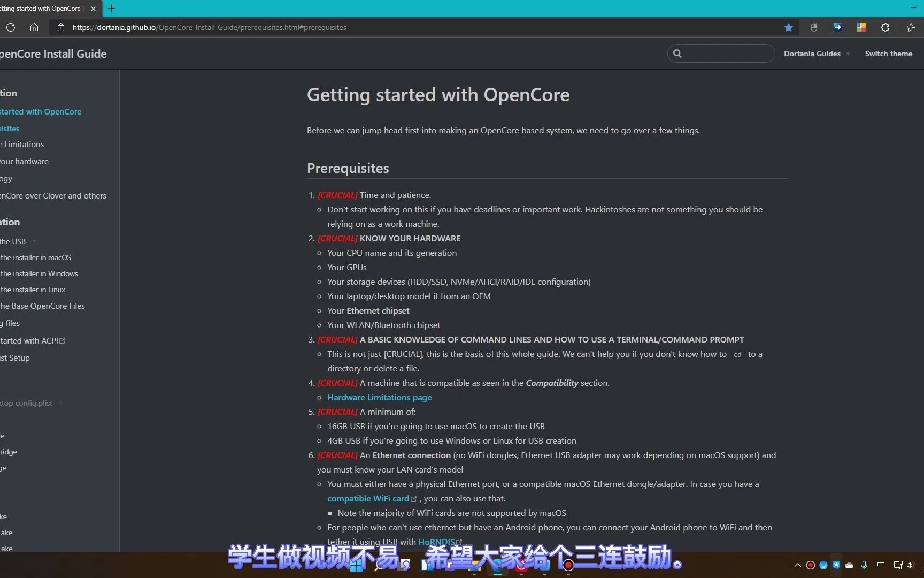
Task: View site info via the lock icon
Action: [61, 27]
